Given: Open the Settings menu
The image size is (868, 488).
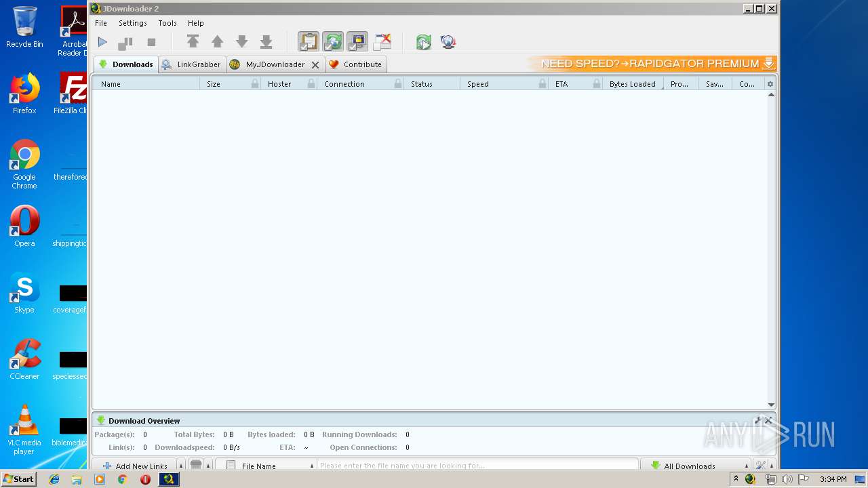Looking at the screenshot, I should [x=133, y=23].
